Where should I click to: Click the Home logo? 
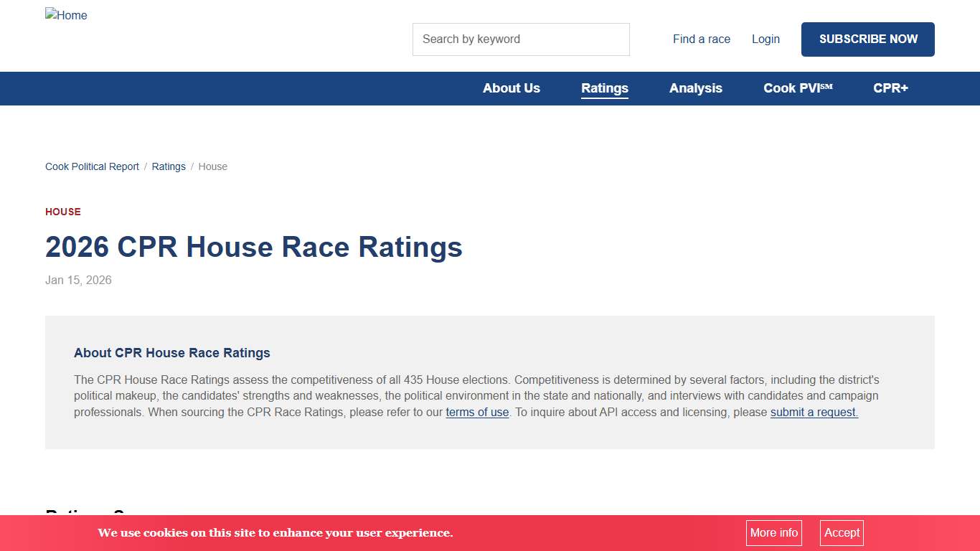coord(66,15)
